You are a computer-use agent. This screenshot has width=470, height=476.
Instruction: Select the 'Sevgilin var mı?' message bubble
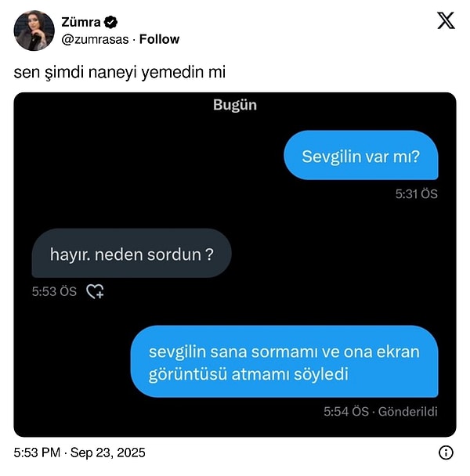click(x=361, y=155)
